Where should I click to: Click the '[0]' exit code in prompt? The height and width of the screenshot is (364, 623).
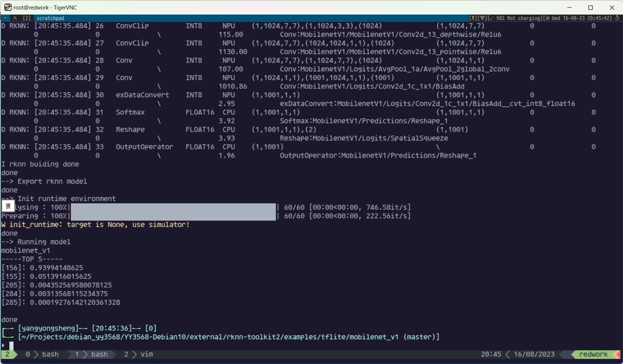151,328
